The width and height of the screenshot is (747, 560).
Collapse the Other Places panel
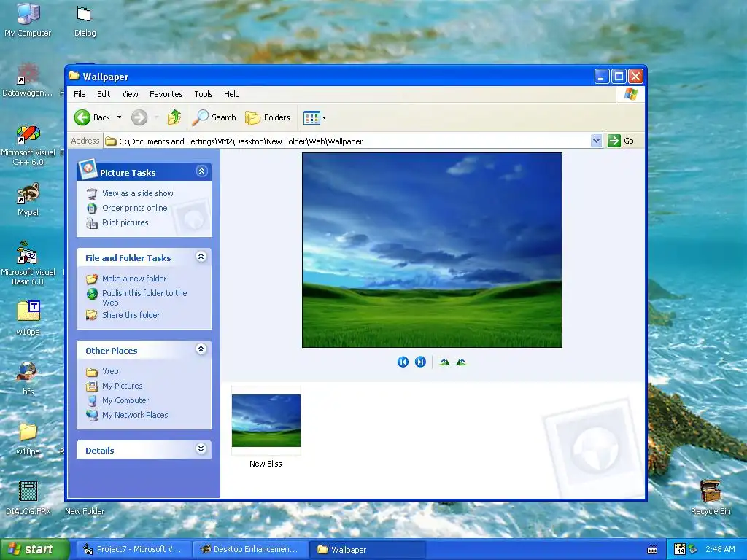pos(201,349)
